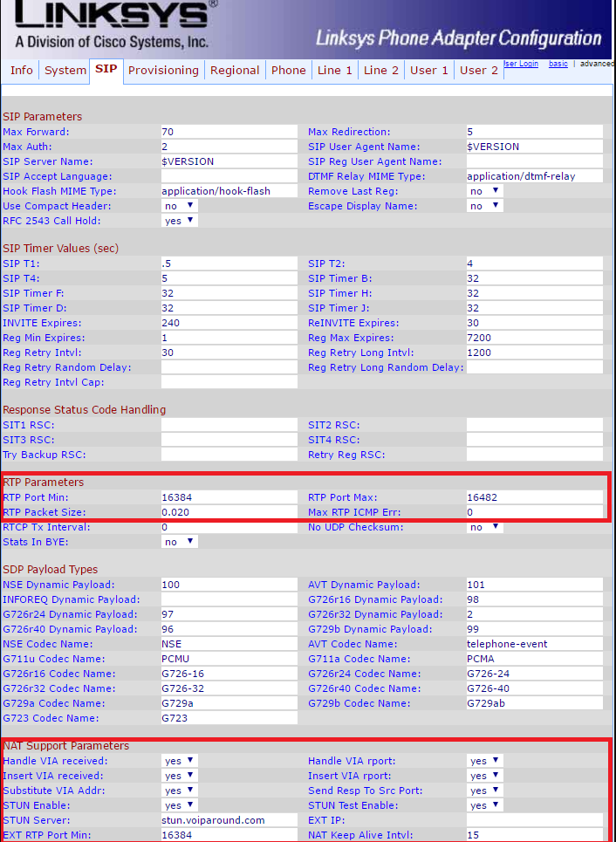Switch to the Line 2 tab
616x842 pixels.
tap(381, 71)
